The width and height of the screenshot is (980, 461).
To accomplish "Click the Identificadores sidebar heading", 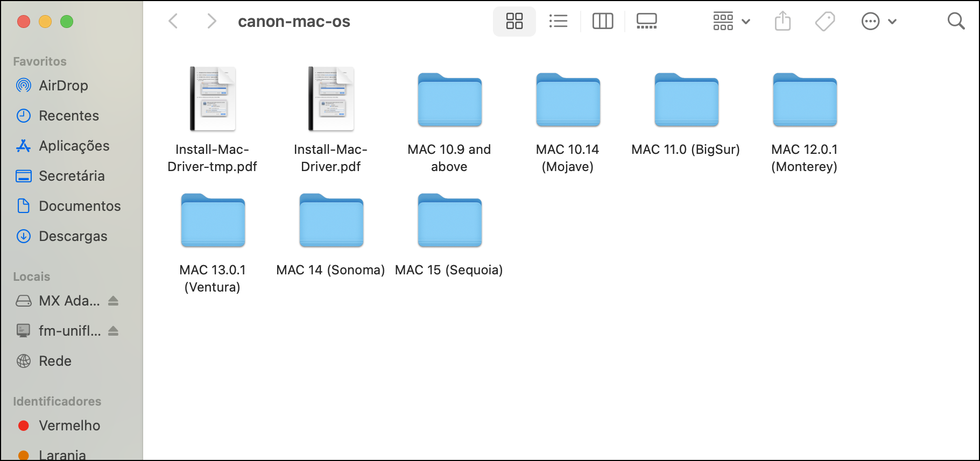I will click(x=57, y=401).
